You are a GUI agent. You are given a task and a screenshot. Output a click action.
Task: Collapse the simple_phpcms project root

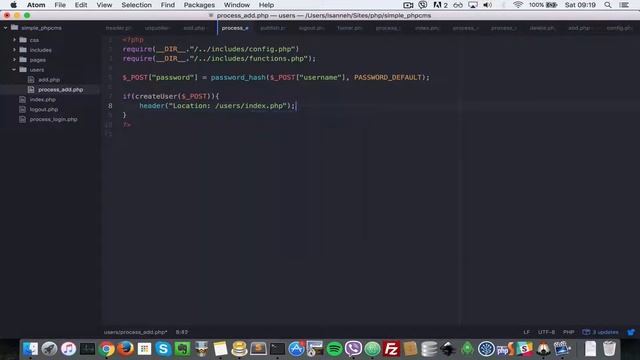pyautogui.click(x=6, y=28)
